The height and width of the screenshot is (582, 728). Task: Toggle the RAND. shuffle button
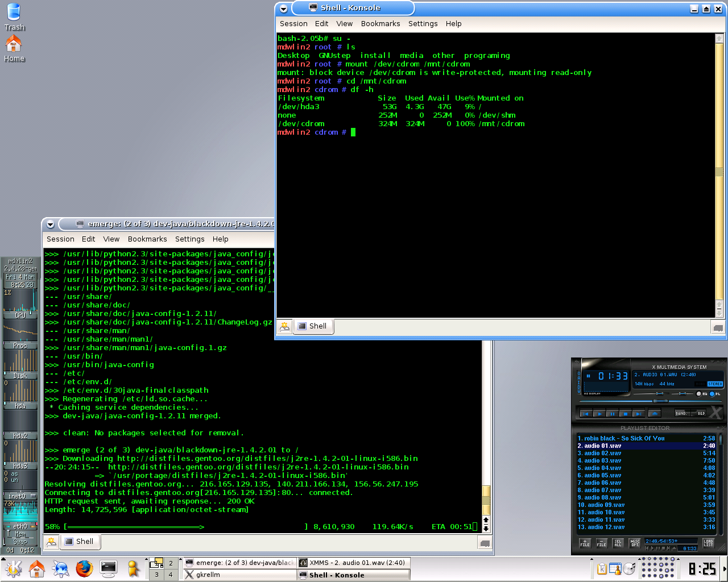[681, 414]
